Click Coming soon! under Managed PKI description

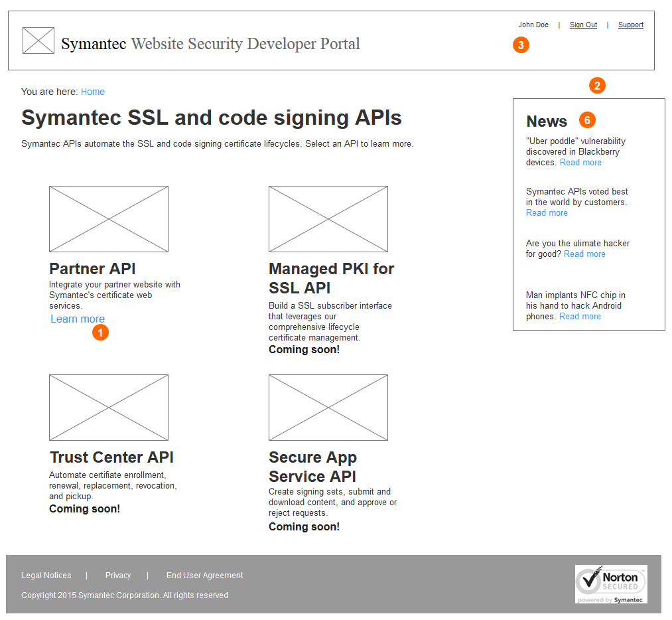point(304,350)
